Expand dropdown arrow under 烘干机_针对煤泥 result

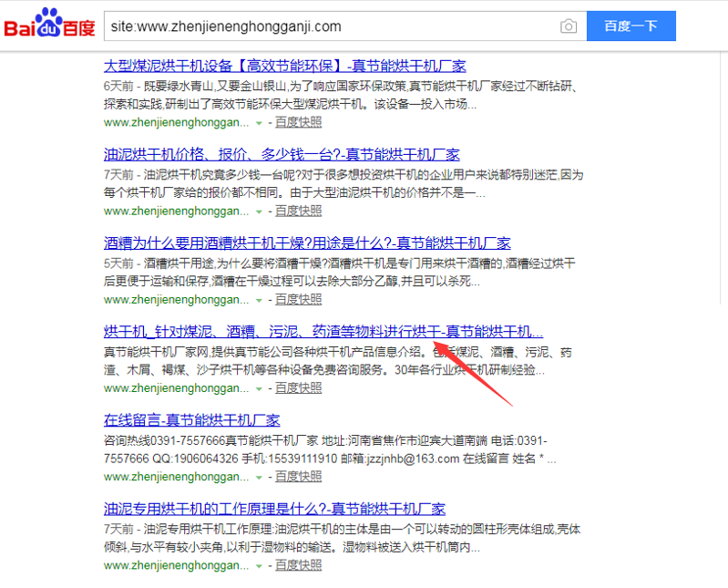click(259, 389)
